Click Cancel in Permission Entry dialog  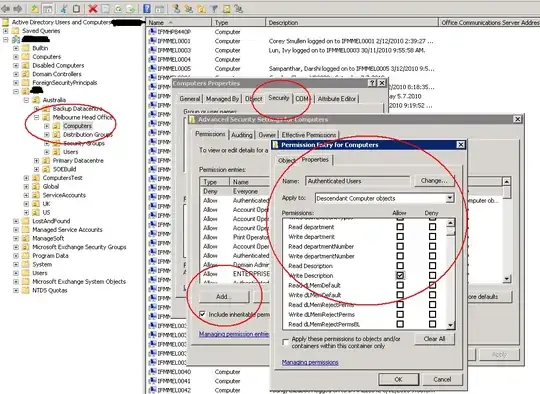pyautogui.click(x=442, y=380)
